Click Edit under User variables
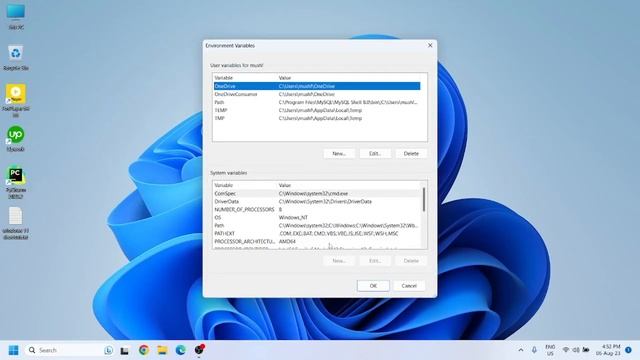 375,153
